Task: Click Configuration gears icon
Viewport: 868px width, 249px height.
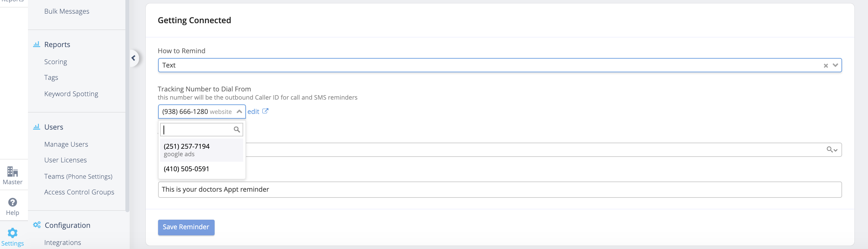Action: pyautogui.click(x=37, y=225)
